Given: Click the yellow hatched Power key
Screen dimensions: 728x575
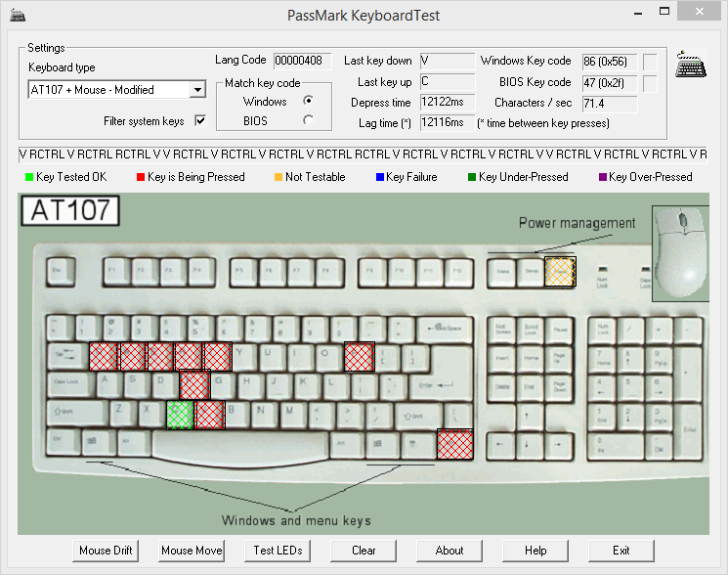Looking at the screenshot, I should pos(560,271).
